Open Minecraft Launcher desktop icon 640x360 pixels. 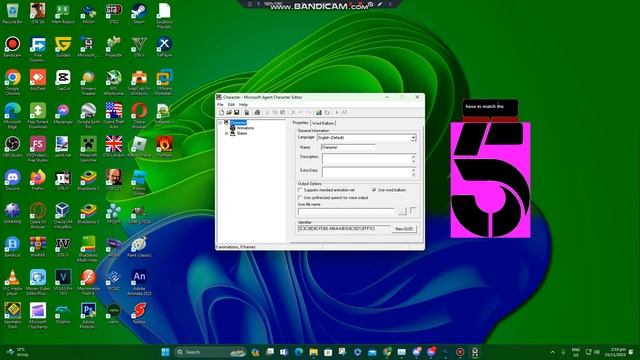pos(88,149)
